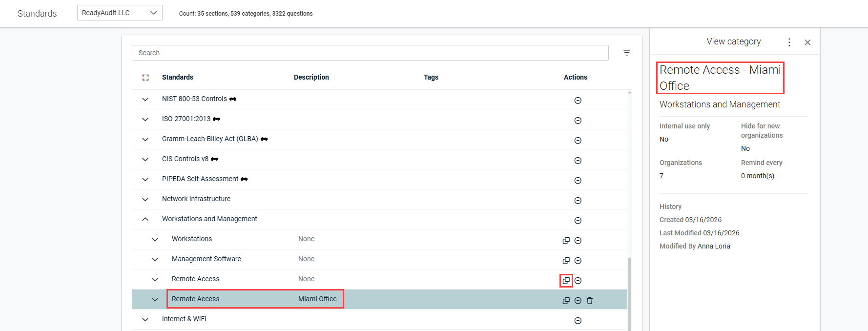Click the vertical scrollbar in the standards list
The width and height of the screenshot is (868, 331).
point(629,293)
